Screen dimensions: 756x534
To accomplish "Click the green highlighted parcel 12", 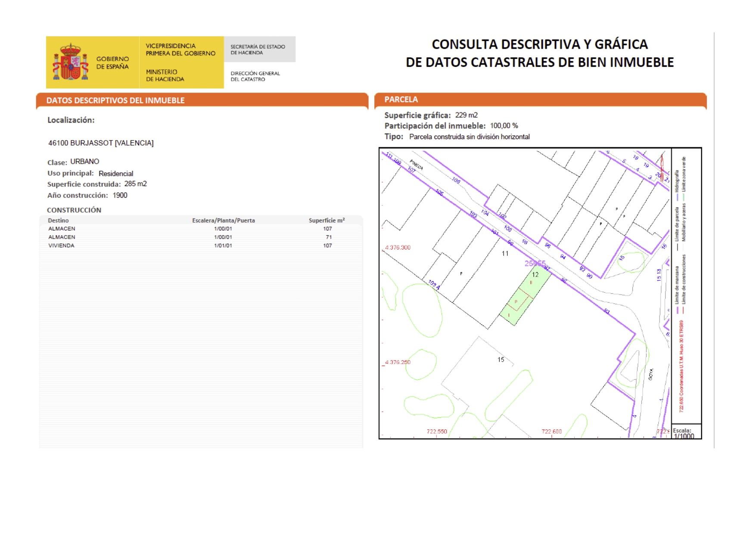I will [525, 298].
